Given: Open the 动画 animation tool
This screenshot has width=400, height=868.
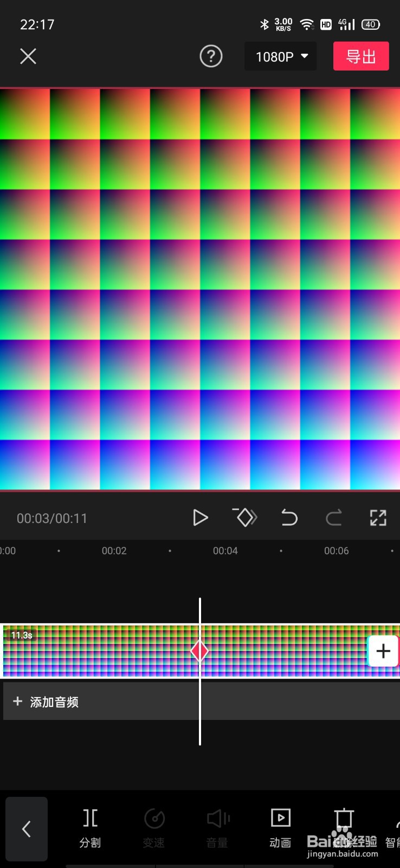Looking at the screenshot, I should pos(280,828).
